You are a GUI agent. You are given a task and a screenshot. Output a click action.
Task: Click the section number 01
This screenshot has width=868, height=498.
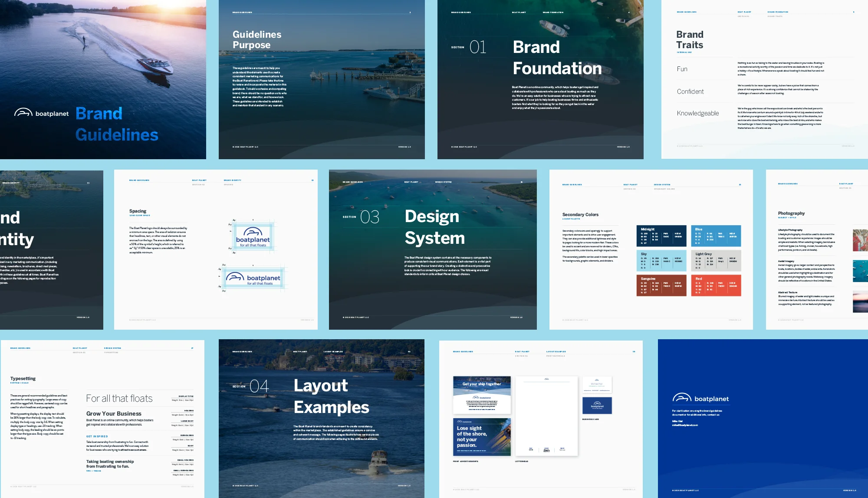click(x=478, y=47)
